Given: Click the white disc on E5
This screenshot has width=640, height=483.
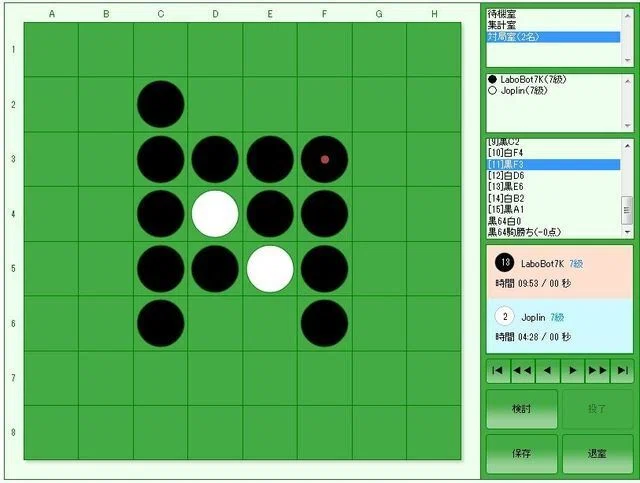Looking at the screenshot, I should [x=270, y=269].
